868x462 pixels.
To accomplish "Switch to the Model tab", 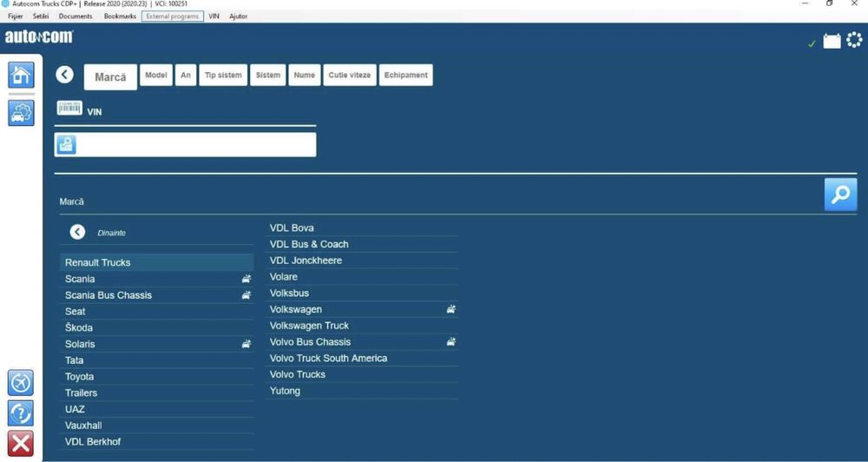I will click(x=156, y=75).
